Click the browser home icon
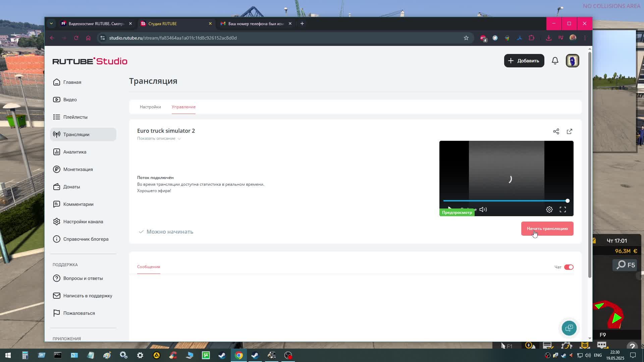 click(x=88, y=38)
